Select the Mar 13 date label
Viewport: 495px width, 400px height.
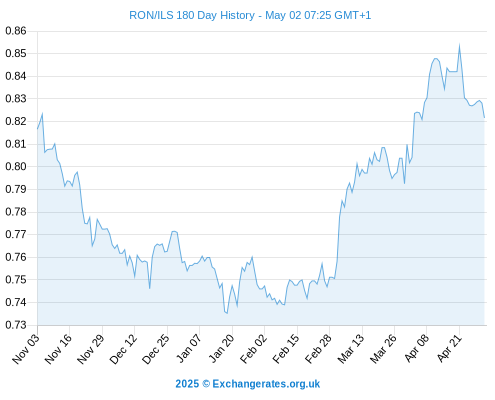point(351,349)
